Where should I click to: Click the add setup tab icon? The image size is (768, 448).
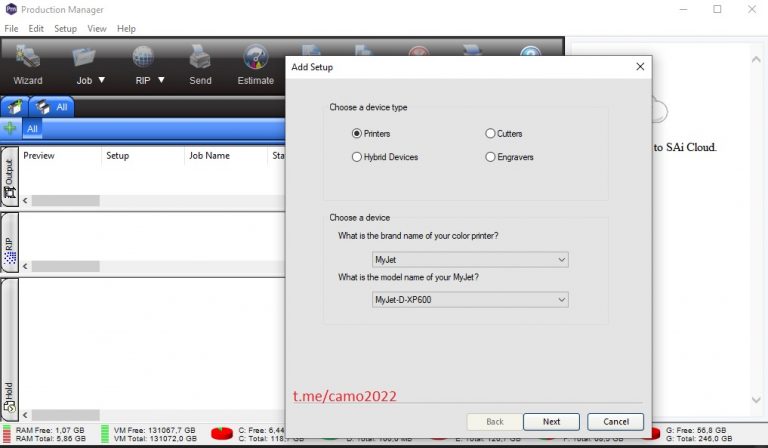coord(14,106)
